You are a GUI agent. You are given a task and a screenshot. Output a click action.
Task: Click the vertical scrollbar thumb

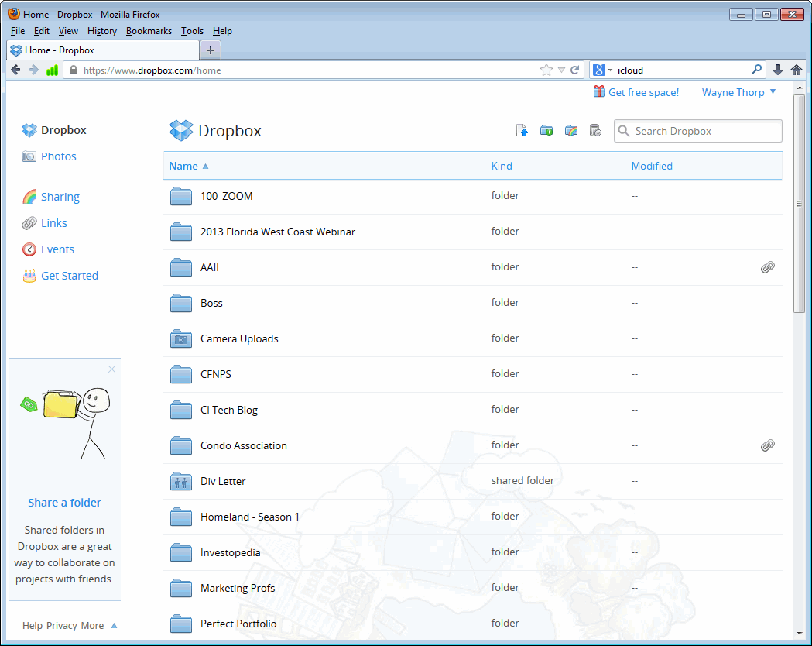tap(799, 204)
